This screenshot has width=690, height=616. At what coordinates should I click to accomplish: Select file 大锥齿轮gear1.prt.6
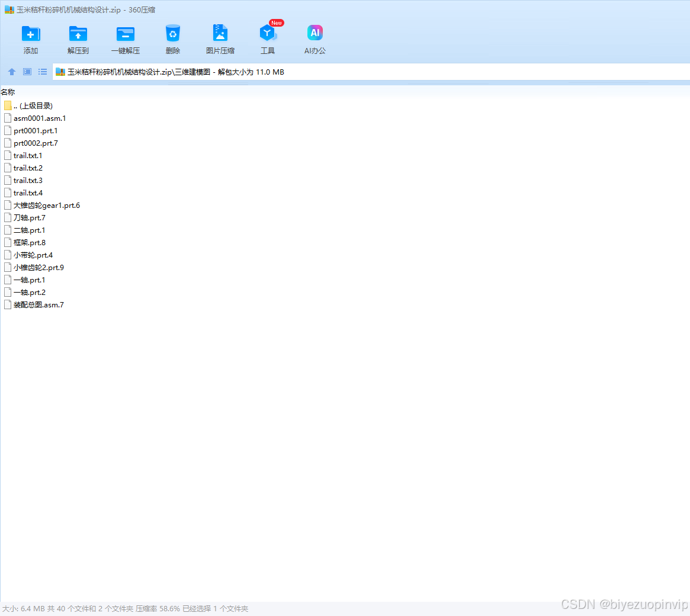click(x=47, y=205)
